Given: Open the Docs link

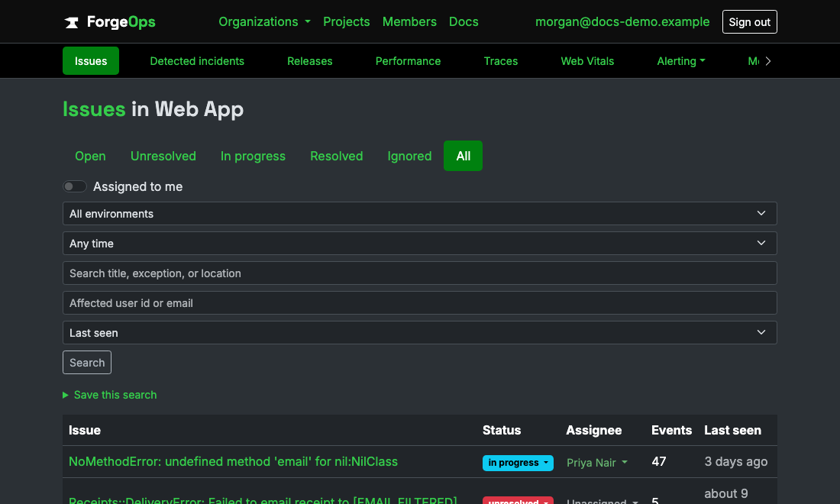Looking at the screenshot, I should click(464, 22).
